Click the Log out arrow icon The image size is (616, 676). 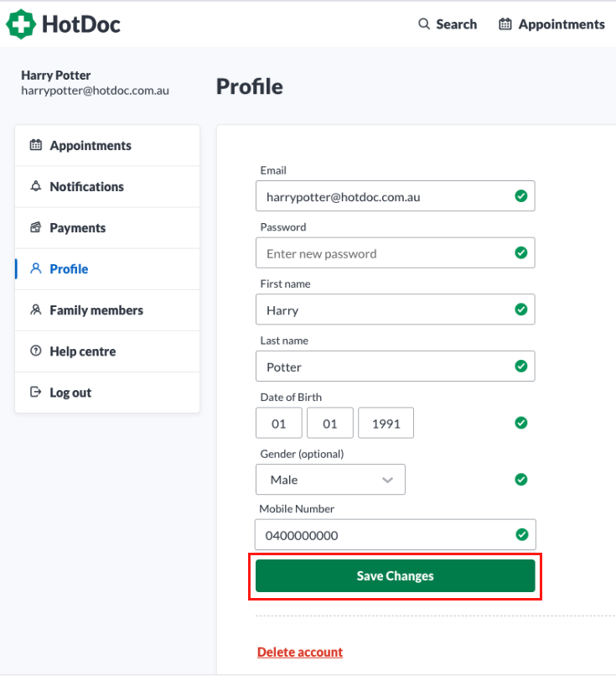[x=36, y=392]
